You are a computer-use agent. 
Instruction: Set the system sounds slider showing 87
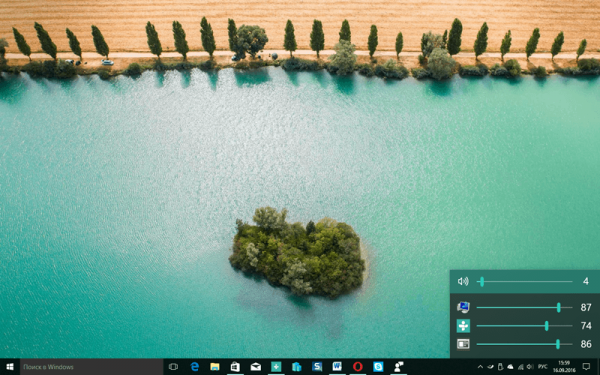[524, 307]
